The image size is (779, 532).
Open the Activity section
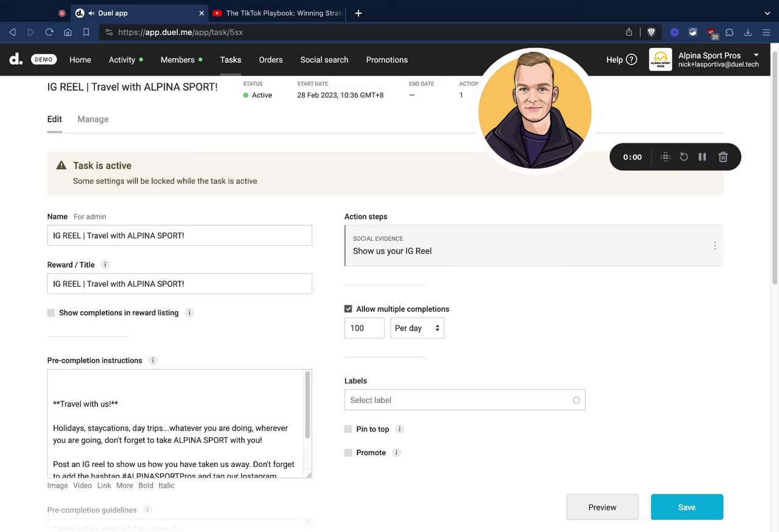click(x=122, y=60)
